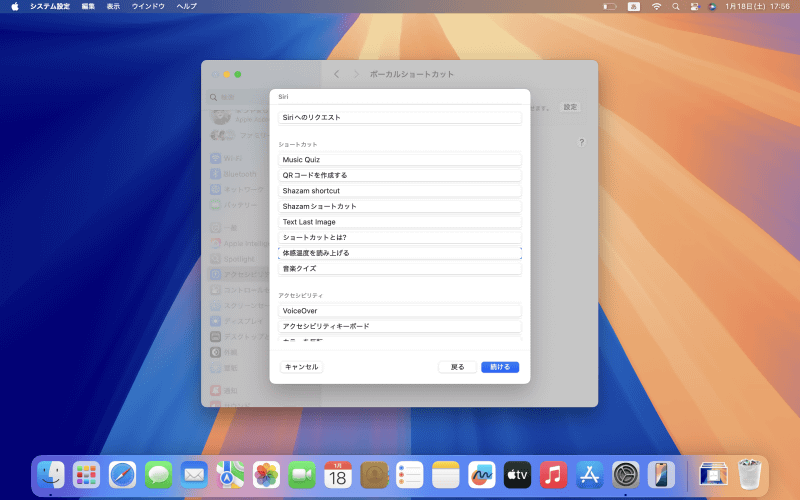
Task: Select the Text Last Image shortcut
Action: (x=399, y=222)
